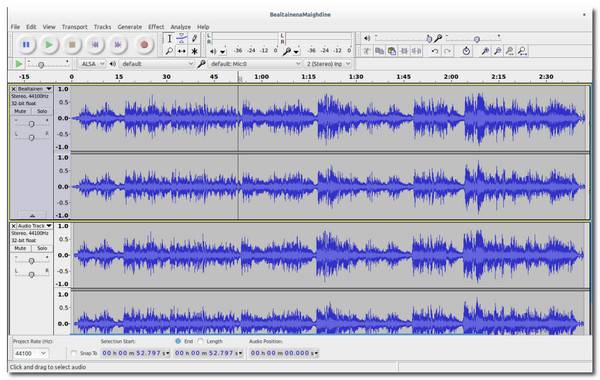Click the Play-at-speed small green arrow
The image size is (600, 380).
(x=18, y=64)
